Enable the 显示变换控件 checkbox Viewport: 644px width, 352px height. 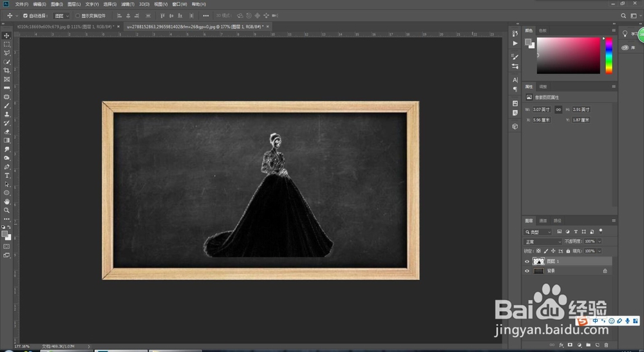coord(78,15)
